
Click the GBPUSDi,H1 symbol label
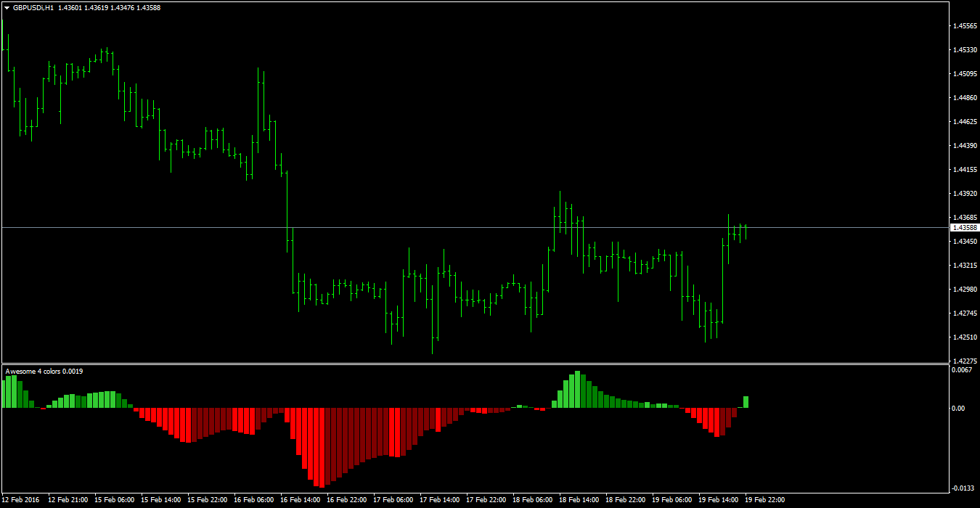tap(33, 7)
